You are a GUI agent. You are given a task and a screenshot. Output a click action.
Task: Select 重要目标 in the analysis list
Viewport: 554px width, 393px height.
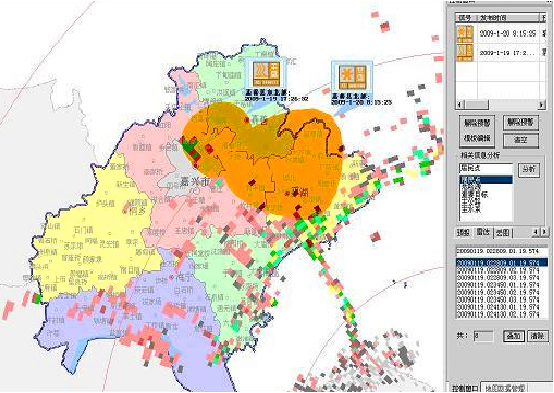tap(475, 194)
